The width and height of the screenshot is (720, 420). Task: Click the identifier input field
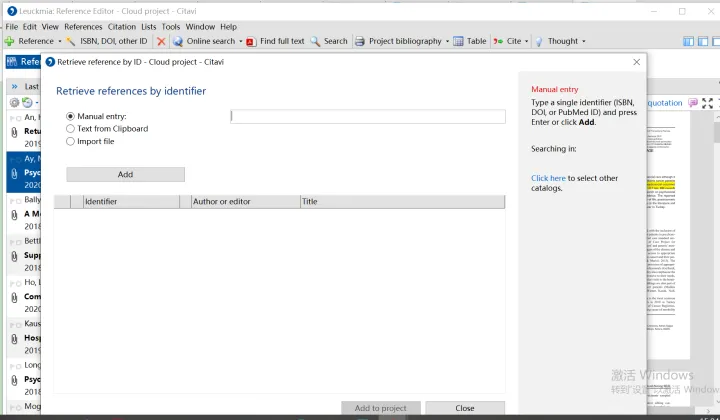[368, 117]
